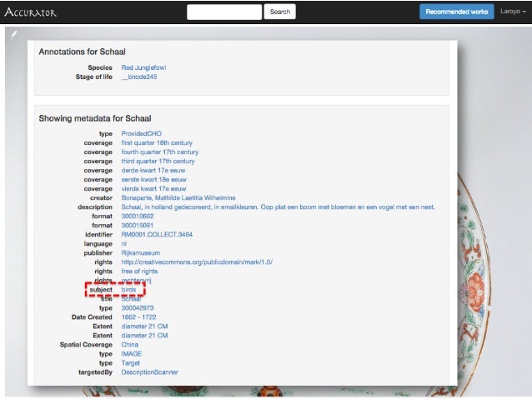Click 'fourth quarter 17th century' coverage
532x399 pixels.
point(160,152)
